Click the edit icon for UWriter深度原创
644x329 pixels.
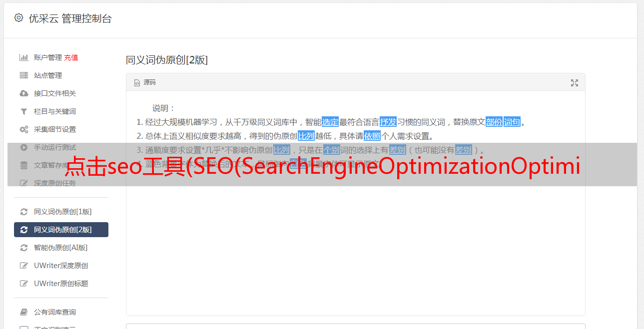coord(23,266)
